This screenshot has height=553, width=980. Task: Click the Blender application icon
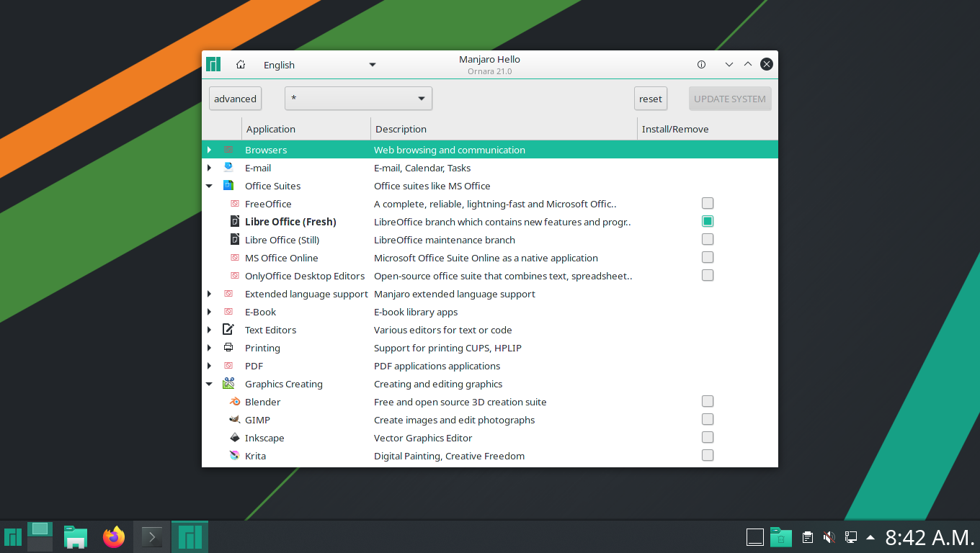tap(234, 402)
